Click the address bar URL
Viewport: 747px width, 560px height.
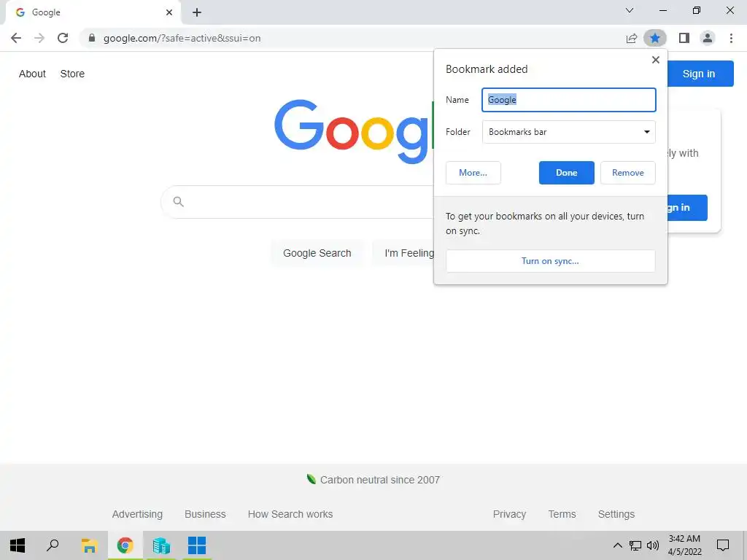182,38
